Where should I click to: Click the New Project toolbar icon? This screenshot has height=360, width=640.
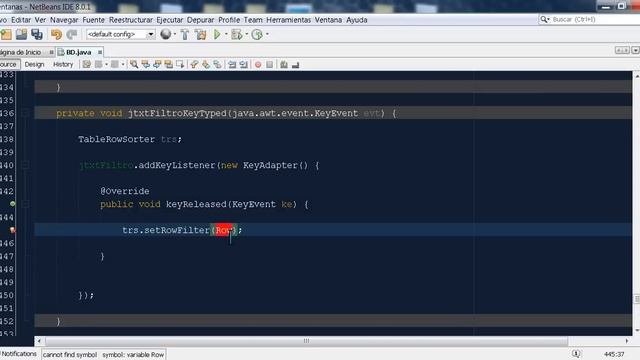[6, 35]
